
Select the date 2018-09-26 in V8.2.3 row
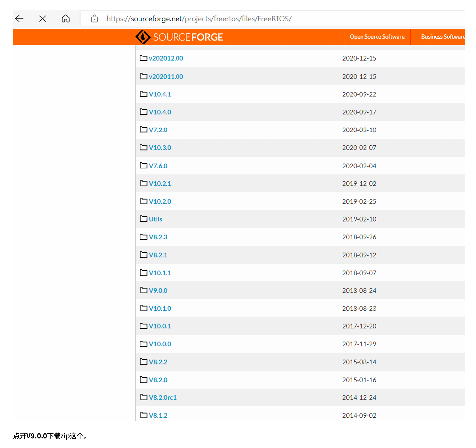click(x=359, y=237)
